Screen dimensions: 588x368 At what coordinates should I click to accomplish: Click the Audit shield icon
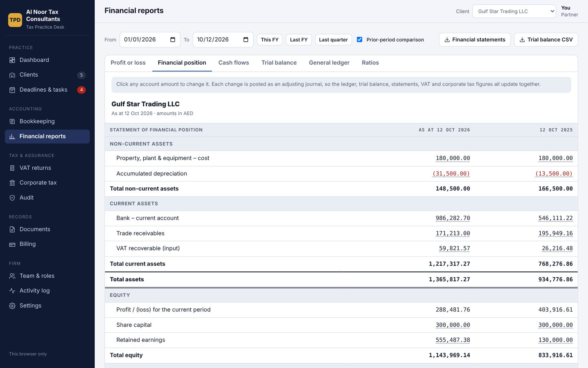tap(12, 198)
